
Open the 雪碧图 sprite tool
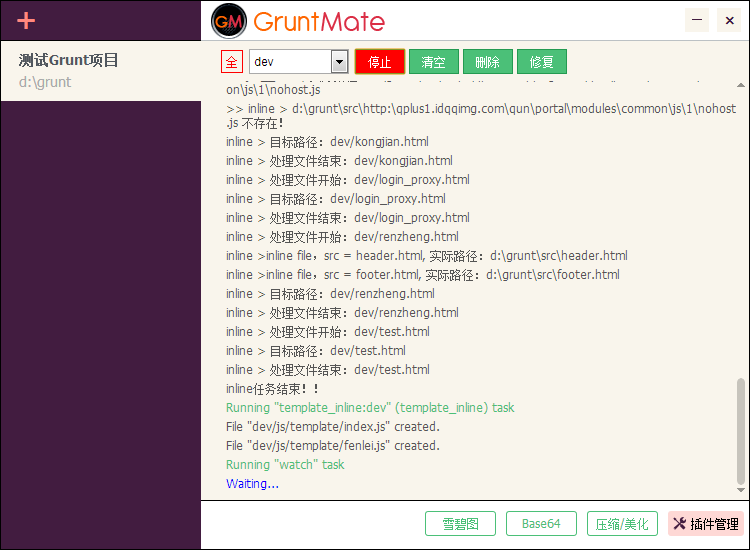click(461, 524)
